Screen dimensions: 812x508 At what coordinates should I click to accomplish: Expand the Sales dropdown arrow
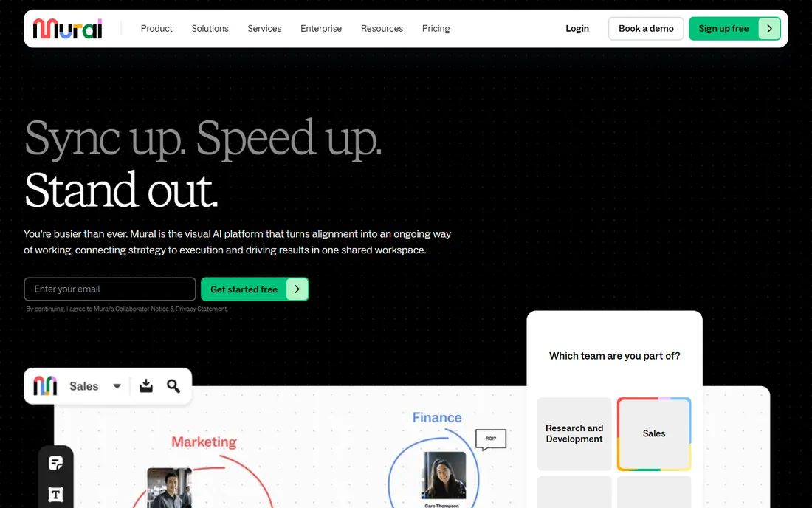117,386
